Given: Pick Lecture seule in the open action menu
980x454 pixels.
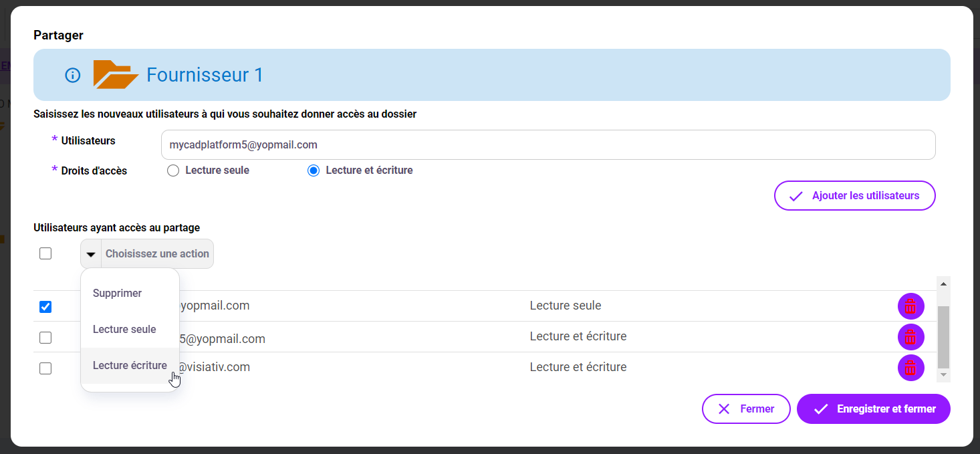Looking at the screenshot, I should tap(124, 330).
